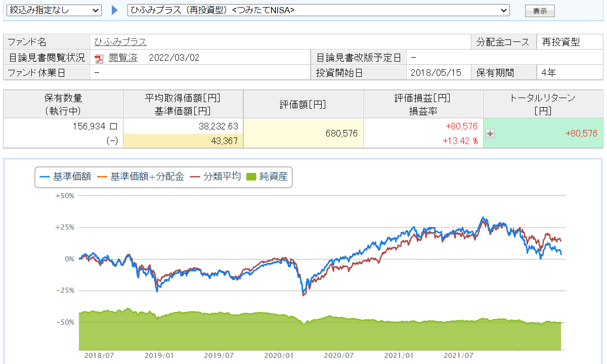Select the 基準価額 value 43,367
The width and height of the screenshot is (607, 364).
[x=224, y=141]
